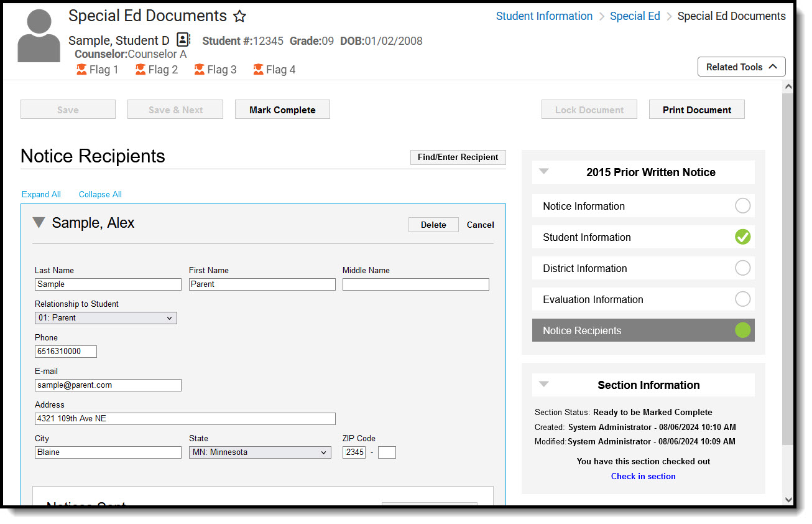812x524 pixels.
Task: Go to the Student Information section
Action: tap(643, 237)
